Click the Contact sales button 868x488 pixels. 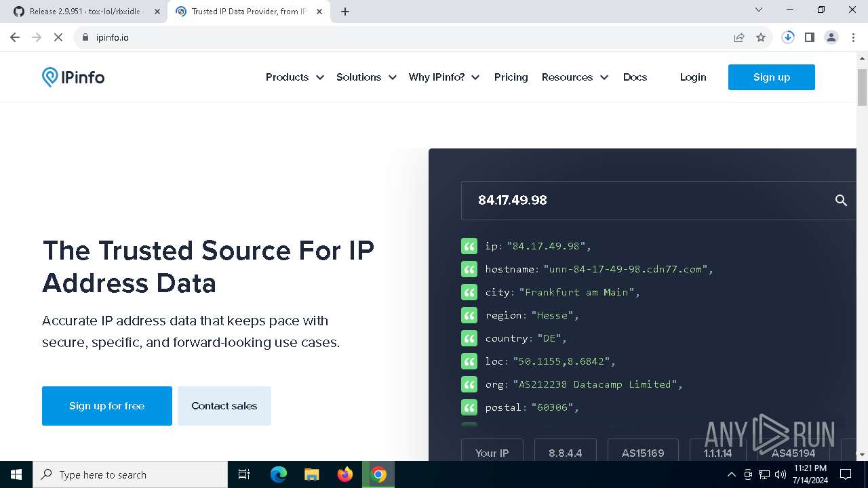pyautogui.click(x=224, y=406)
